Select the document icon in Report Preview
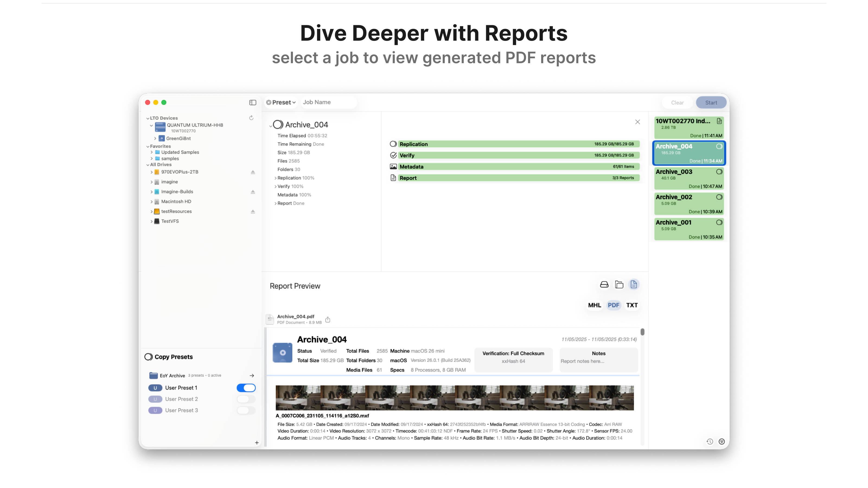The width and height of the screenshot is (868, 488). [633, 285]
